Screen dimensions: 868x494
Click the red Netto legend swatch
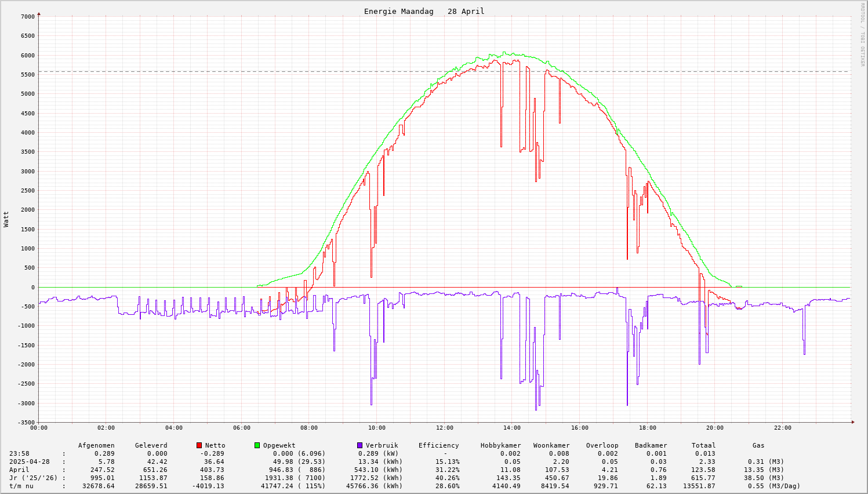tap(199, 445)
